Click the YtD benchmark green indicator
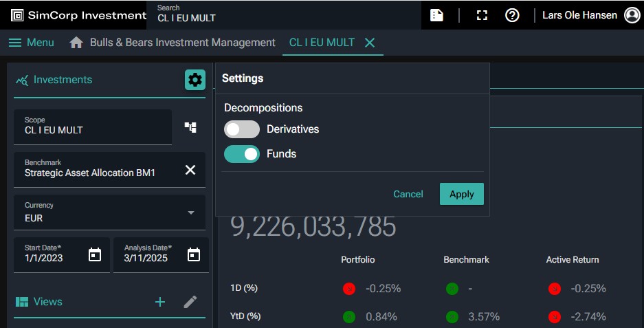Screen dimensions: 644x328 click(452, 317)
